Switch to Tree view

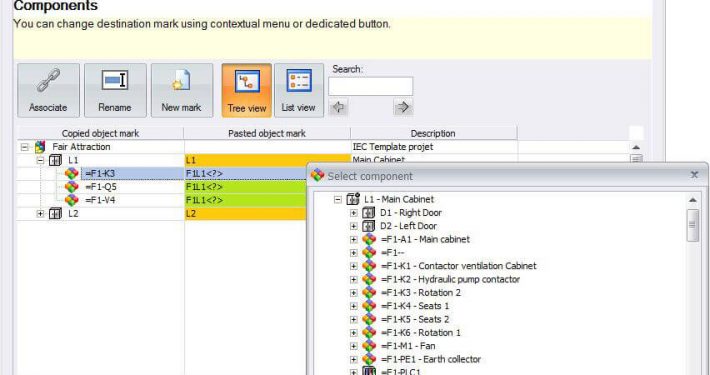coord(247,90)
